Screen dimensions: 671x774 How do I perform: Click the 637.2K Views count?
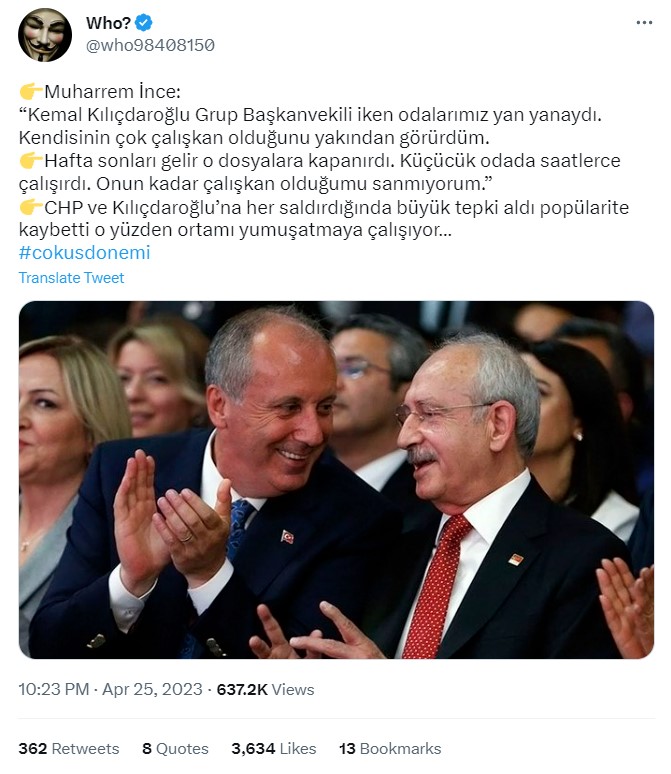click(x=265, y=689)
